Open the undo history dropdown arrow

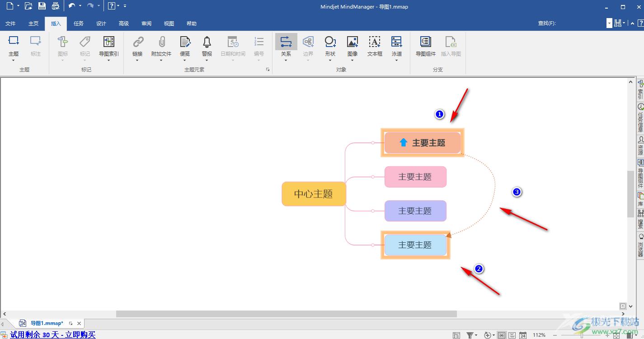point(80,6)
